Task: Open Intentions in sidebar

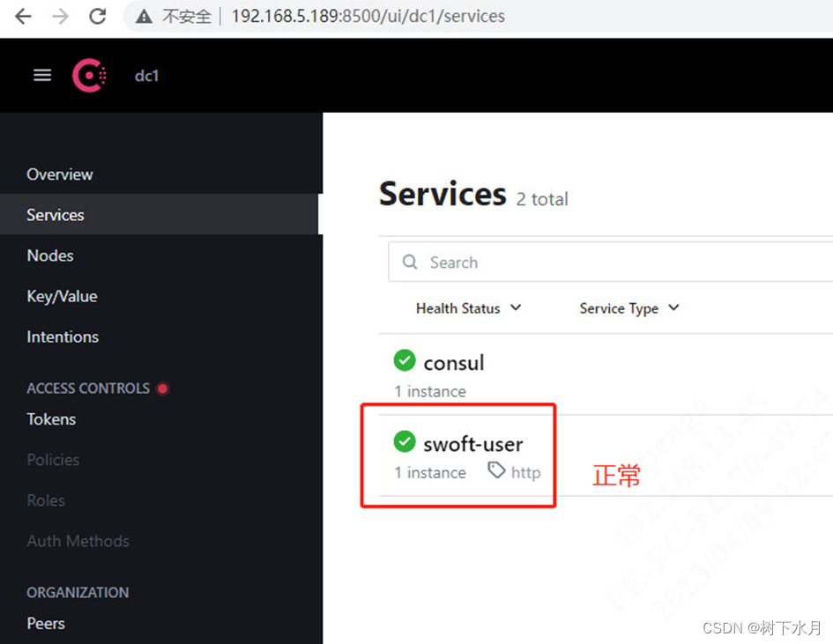Action: (63, 337)
